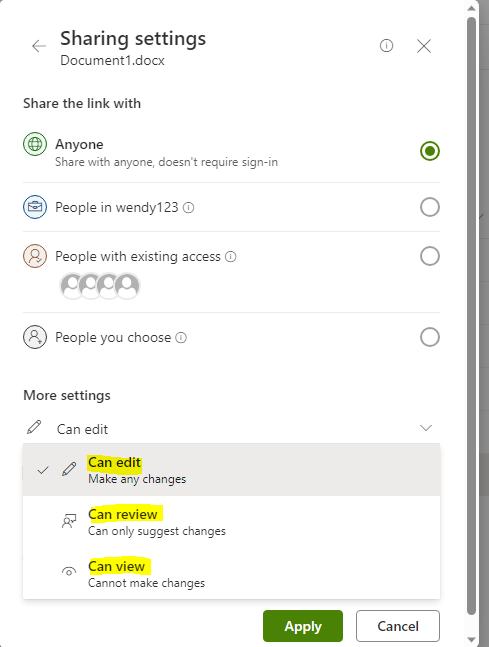Click the briefcase icon for People in wendy123
The width and height of the screenshot is (489, 647).
point(35,207)
